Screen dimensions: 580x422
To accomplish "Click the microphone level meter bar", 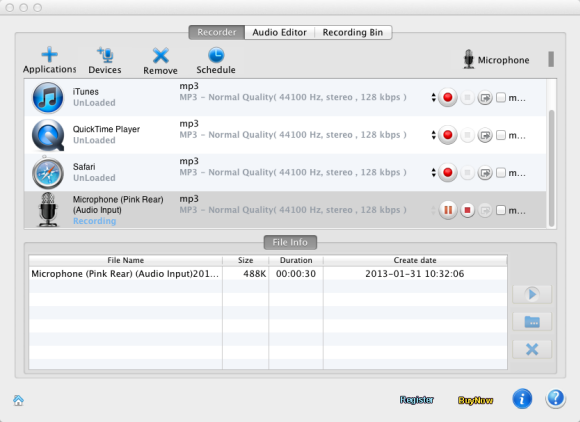I will tap(551, 59).
